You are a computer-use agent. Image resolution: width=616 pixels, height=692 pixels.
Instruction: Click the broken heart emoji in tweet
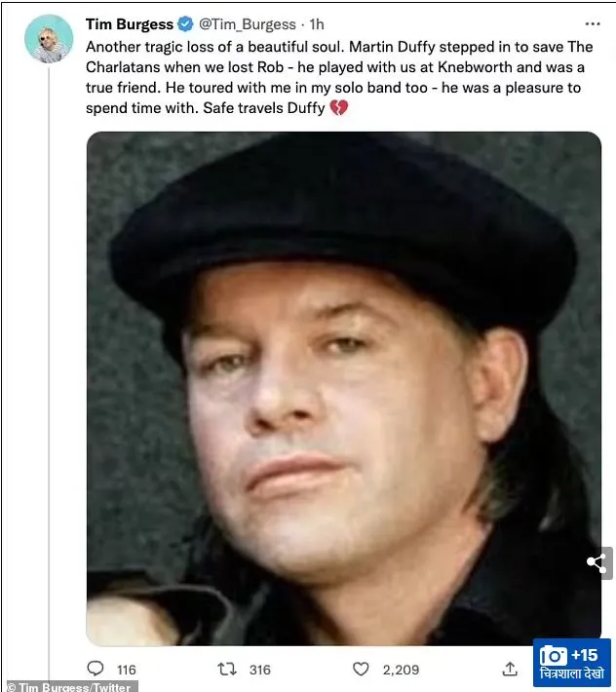click(339, 107)
